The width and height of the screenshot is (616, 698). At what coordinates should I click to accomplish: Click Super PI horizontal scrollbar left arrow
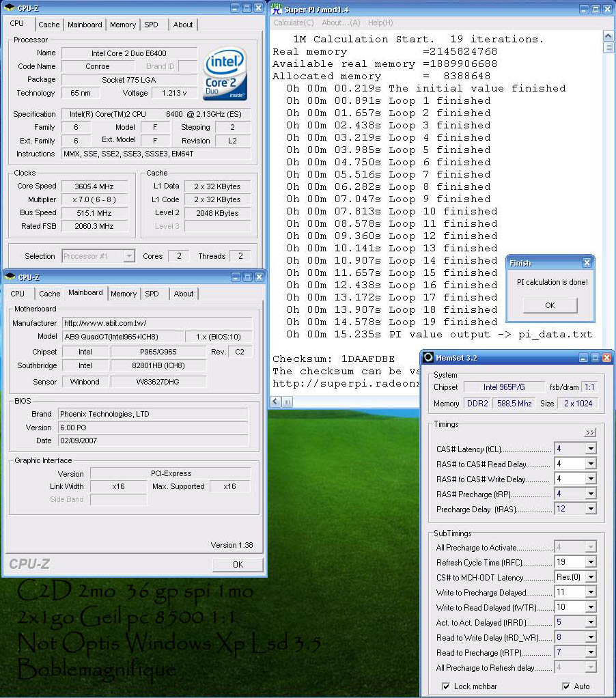pos(275,402)
